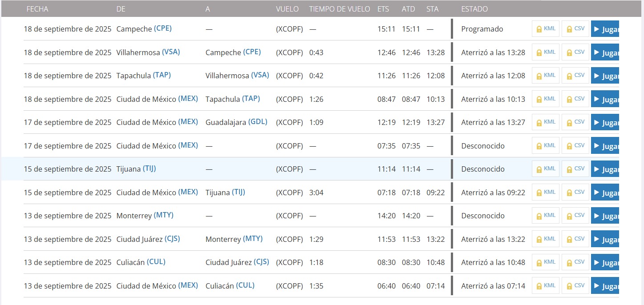Open Villahermosa (VSA) origin link of 12:46 flight

click(171, 52)
